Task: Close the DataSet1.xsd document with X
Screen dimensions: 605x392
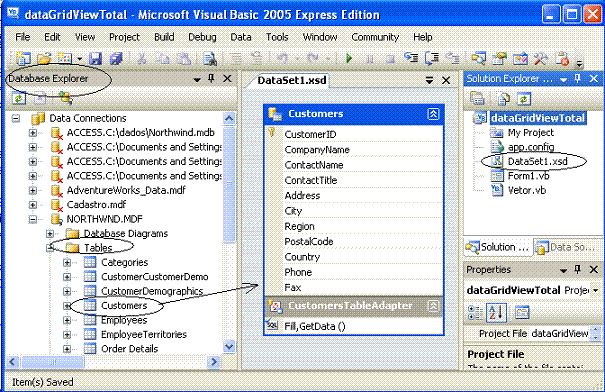Action: coord(446,80)
